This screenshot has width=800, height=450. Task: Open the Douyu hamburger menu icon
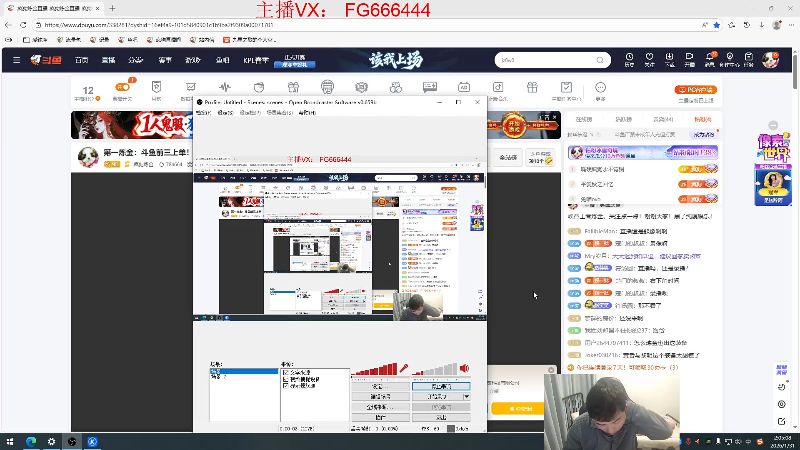point(16,60)
